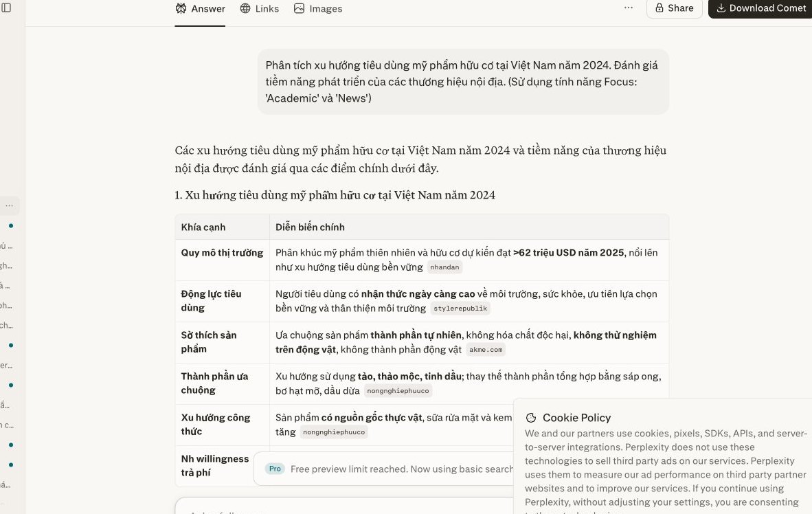Click the >62 triệu USD năm 2025 text

[x=569, y=253]
